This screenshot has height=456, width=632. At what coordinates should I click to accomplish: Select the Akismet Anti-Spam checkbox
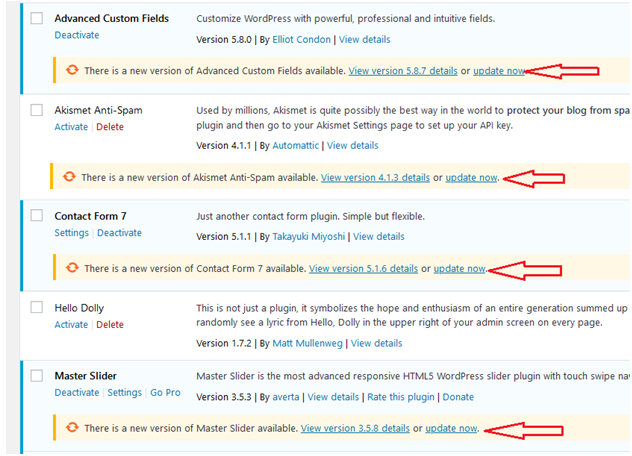coord(37,110)
